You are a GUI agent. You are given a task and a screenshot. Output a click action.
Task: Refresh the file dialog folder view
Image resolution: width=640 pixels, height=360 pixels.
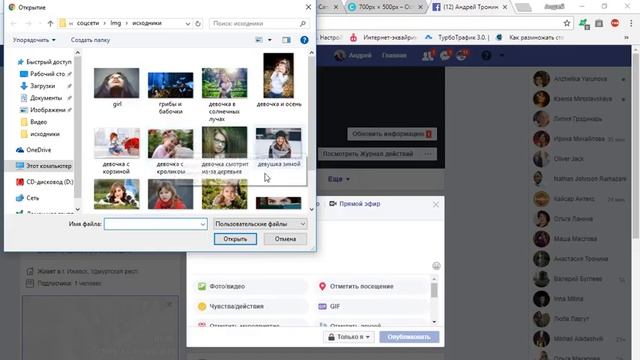coord(198,24)
